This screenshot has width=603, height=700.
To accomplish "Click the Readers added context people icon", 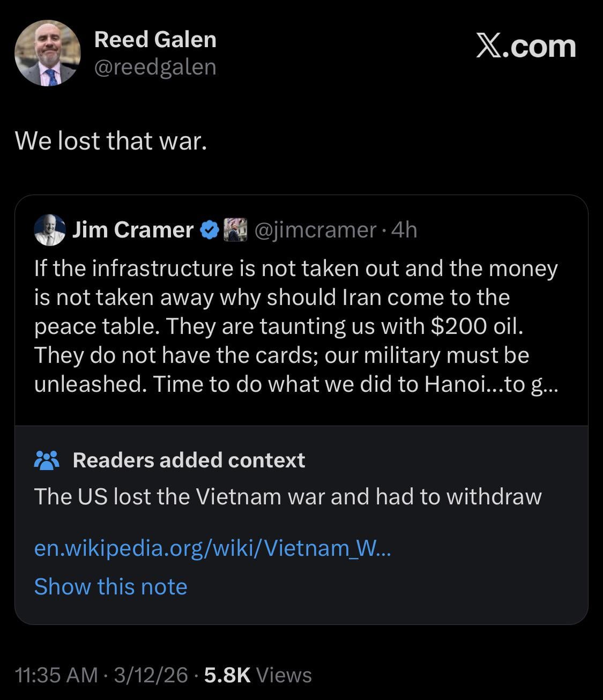I will 47,460.
